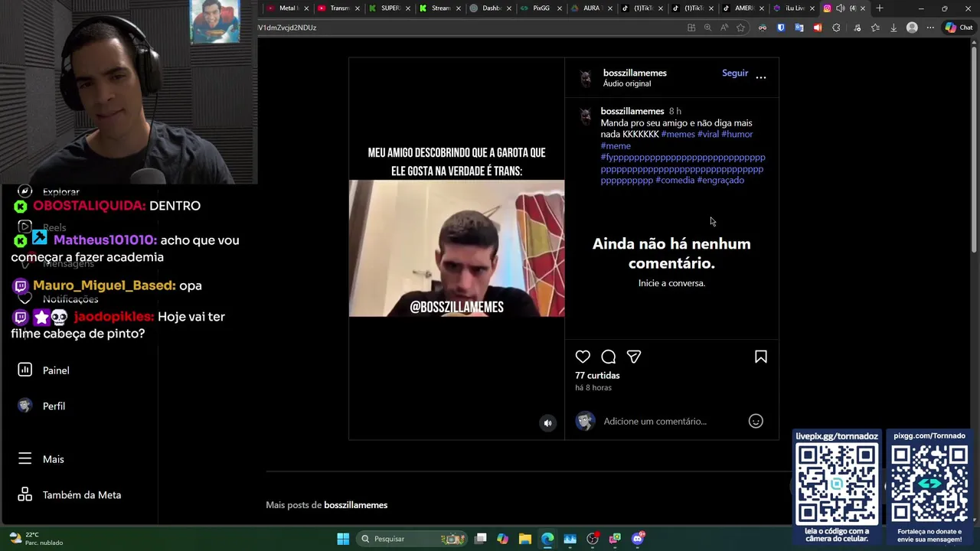The height and width of the screenshot is (551, 980).
Task: Open bosszillamemes link under Mais posts
Action: (355, 505)
